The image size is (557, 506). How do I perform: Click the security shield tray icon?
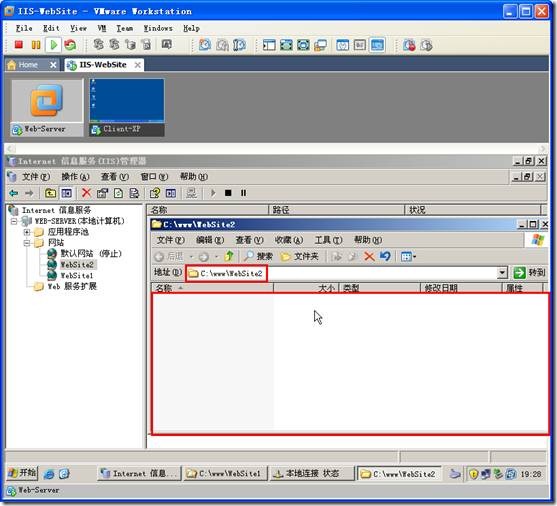pos(474,474)
